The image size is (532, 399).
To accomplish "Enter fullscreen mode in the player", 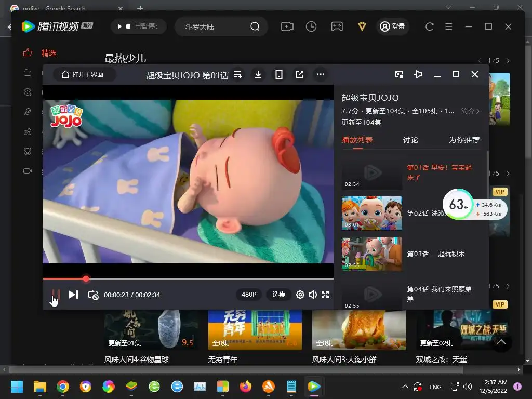I will coord(325,295).
